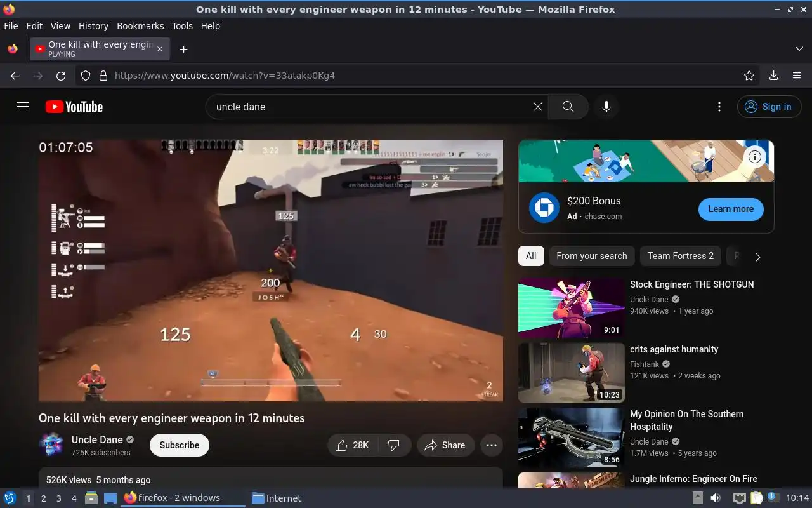812x508 pixels.
Task: Switch to workspace 2
Action: click(x=43, y=498)
